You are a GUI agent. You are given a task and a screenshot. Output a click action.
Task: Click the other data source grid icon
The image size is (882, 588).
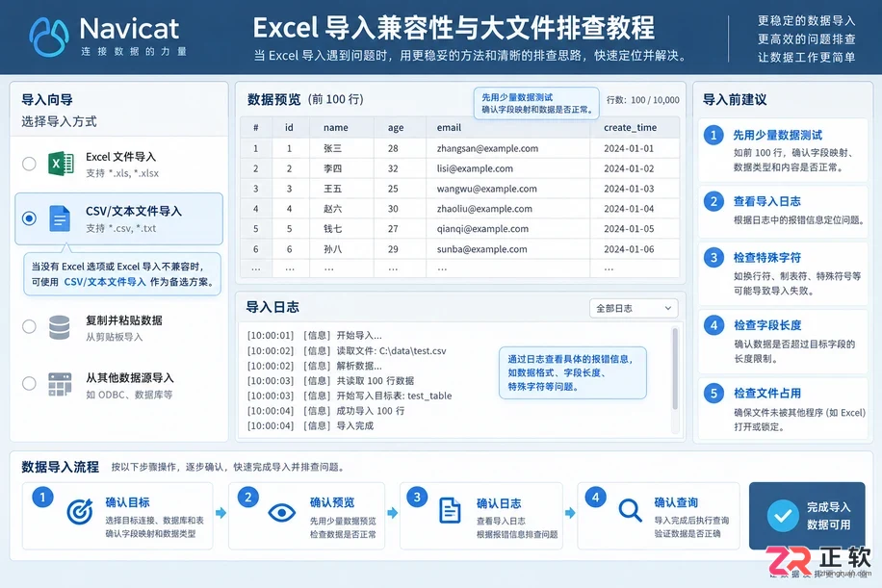[60, 385]
